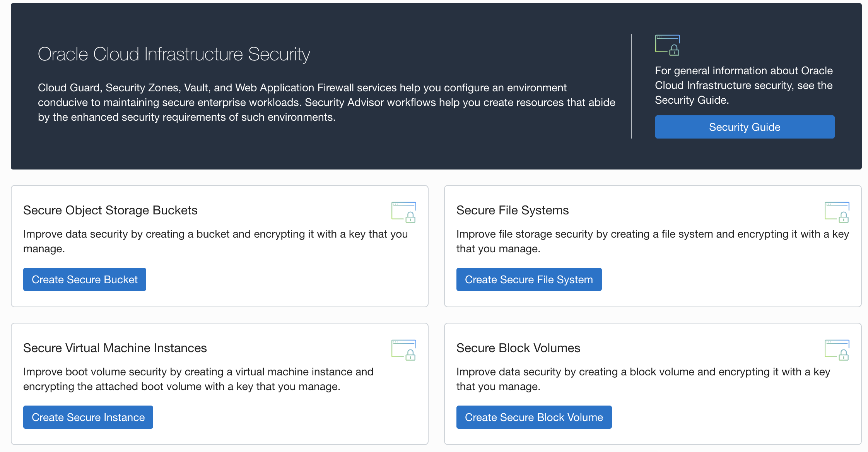Click the Secure Object Storage Buckets description text
This screenshot has height=452, width=868.
click(215, 241)
